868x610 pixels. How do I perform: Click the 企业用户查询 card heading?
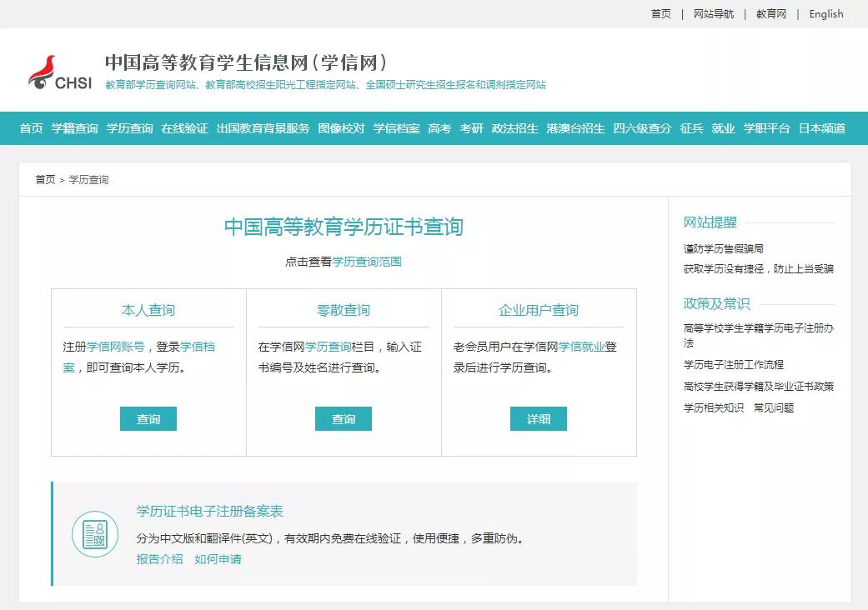(x=539, y=310)
